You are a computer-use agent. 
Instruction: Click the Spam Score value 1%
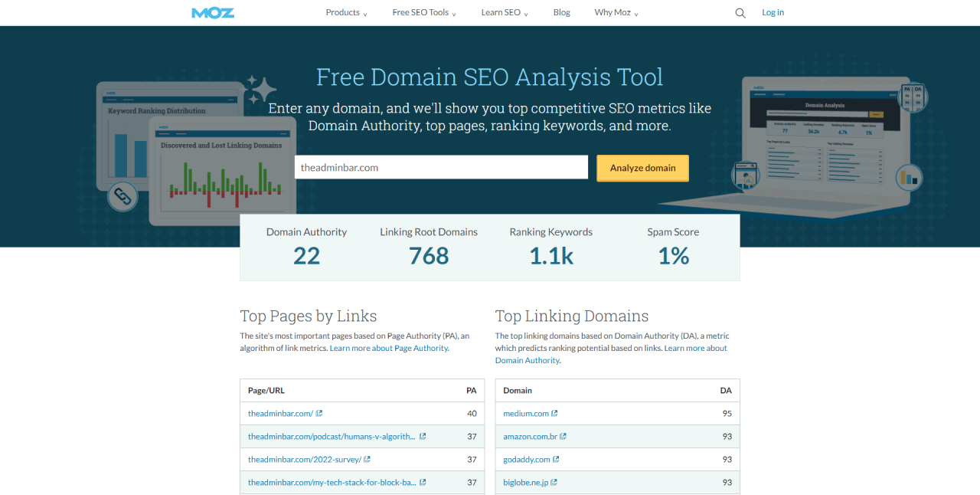click(x=674, y=255)
